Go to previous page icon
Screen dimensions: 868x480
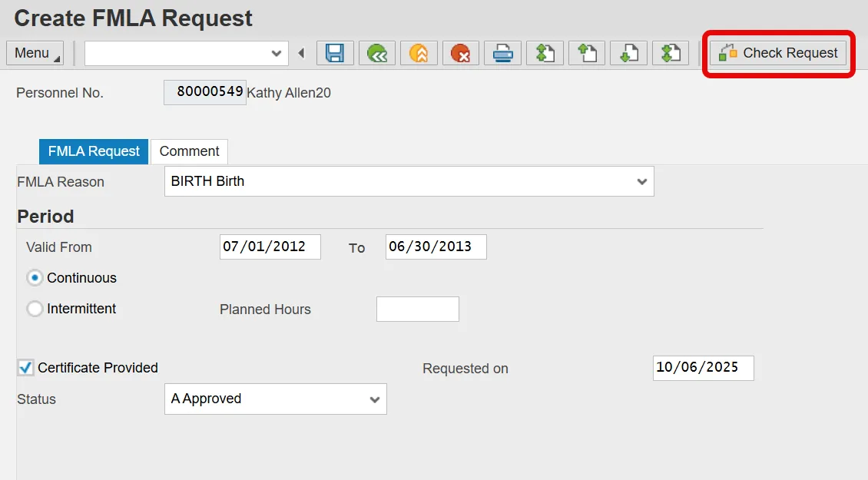coord(587,53)
